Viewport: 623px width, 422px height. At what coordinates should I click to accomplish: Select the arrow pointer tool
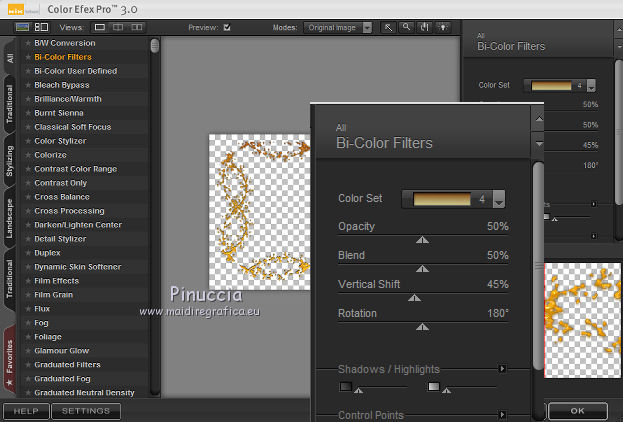[x=388, y=27]
